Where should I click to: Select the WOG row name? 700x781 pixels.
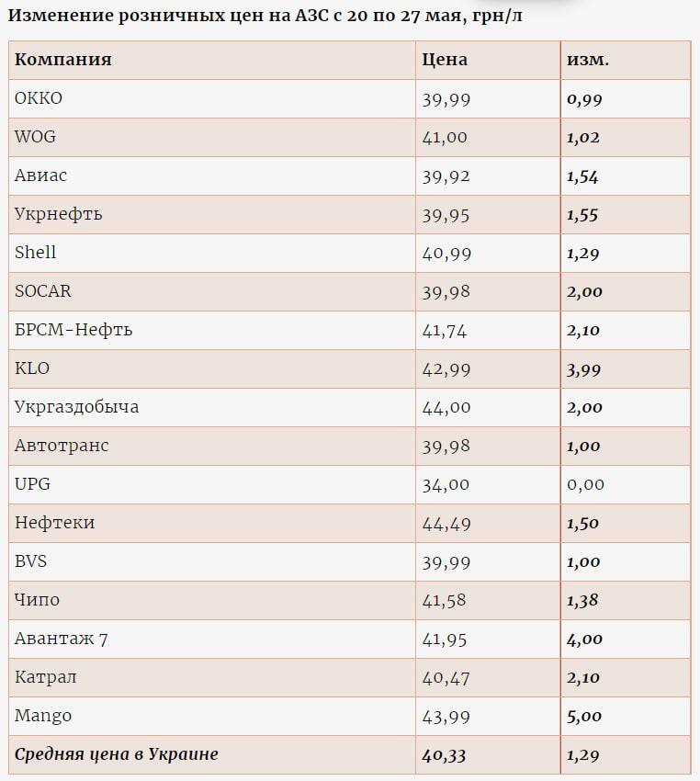click(x=35, y=137)
